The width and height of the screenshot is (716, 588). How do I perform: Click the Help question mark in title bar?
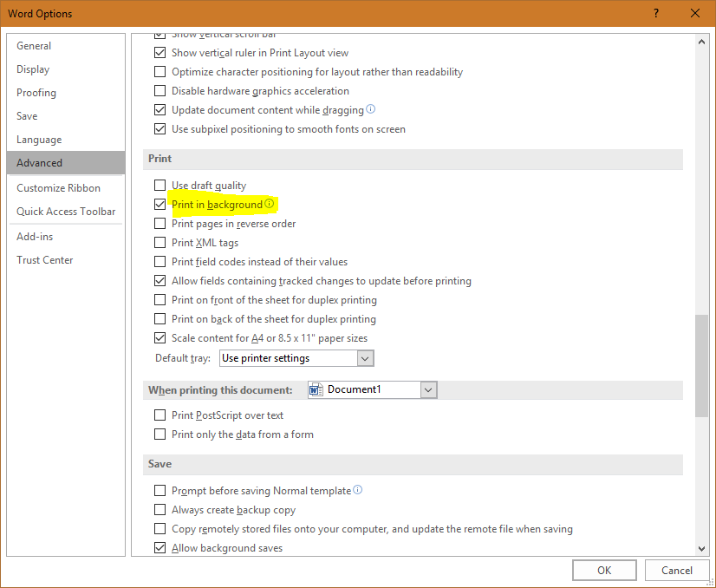656,13
